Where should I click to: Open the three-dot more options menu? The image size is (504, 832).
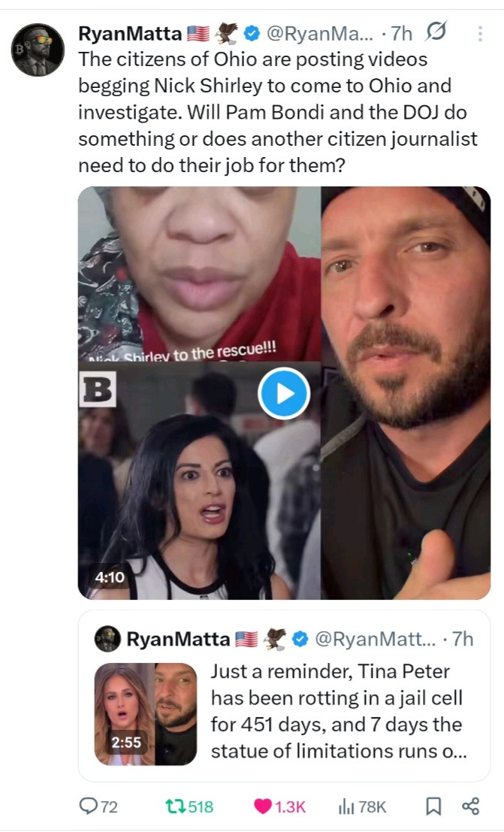coord(480,33)
